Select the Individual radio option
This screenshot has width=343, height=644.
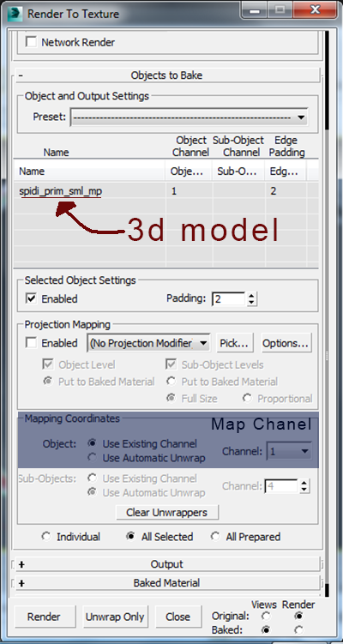tap(46, 537)
